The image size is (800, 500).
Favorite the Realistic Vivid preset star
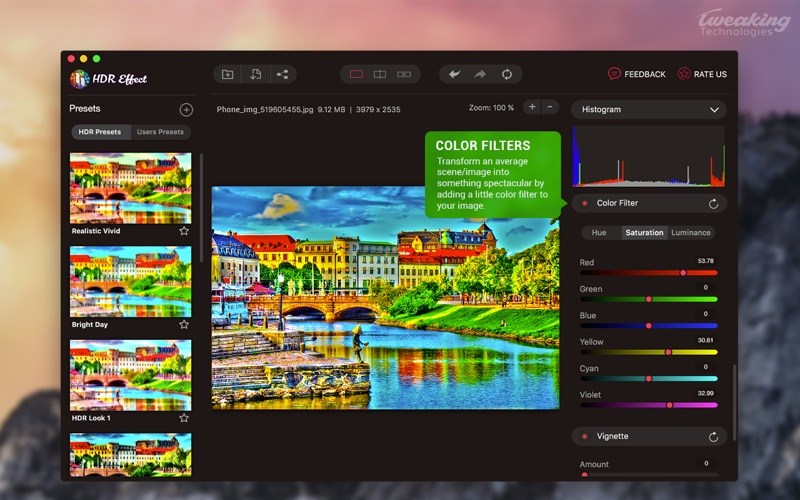tap(184, 230)
